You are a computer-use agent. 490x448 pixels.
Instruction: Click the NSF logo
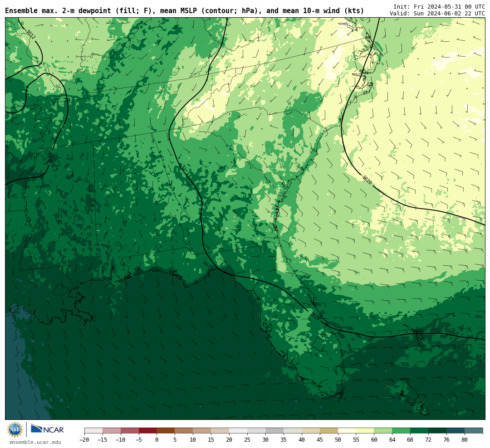coord(15,429)
